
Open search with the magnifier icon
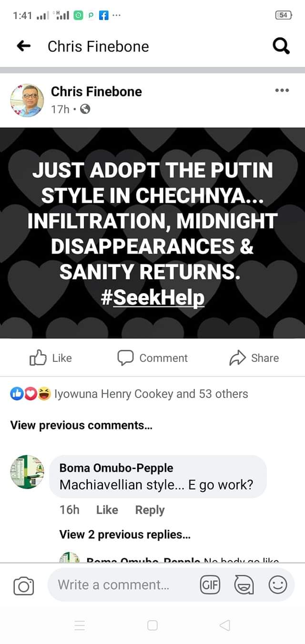[281, 46]
